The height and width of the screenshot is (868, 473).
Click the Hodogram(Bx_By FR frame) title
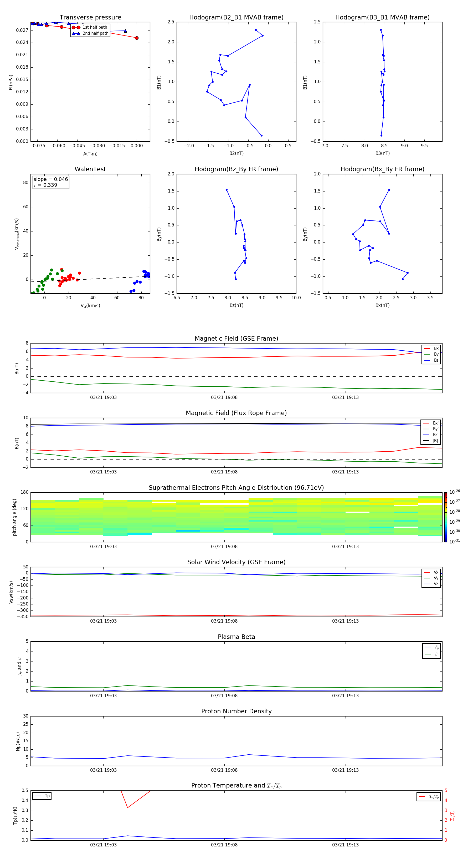[382, 169]
